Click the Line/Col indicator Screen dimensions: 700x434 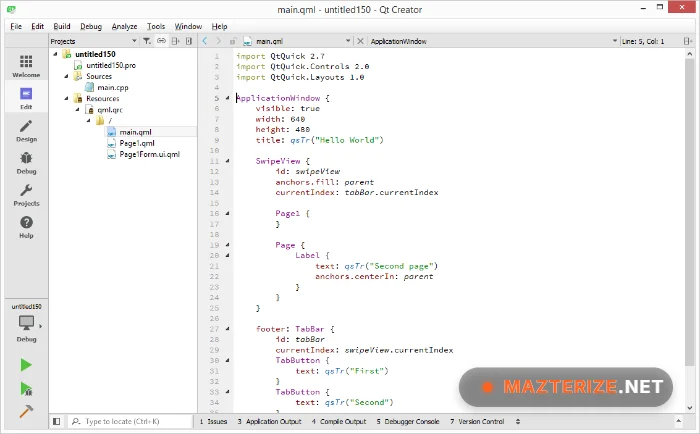click(x=643, y=41)
